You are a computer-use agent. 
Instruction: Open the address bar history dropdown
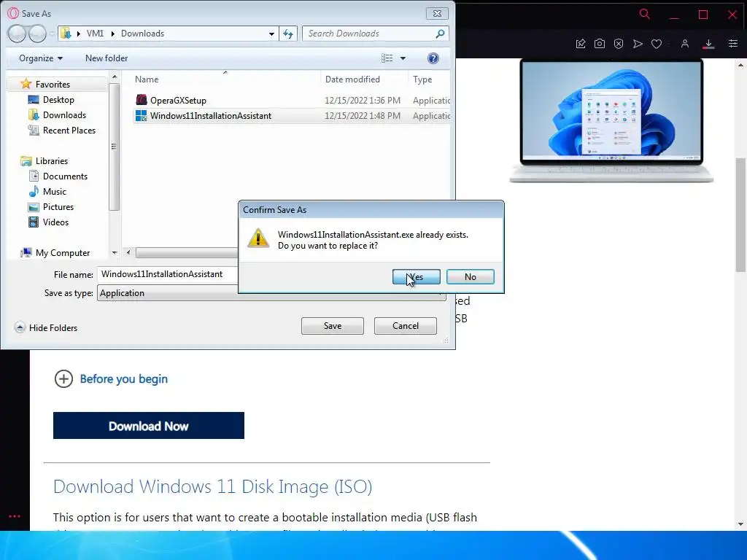pyautogui.click(x=271, y=34)
